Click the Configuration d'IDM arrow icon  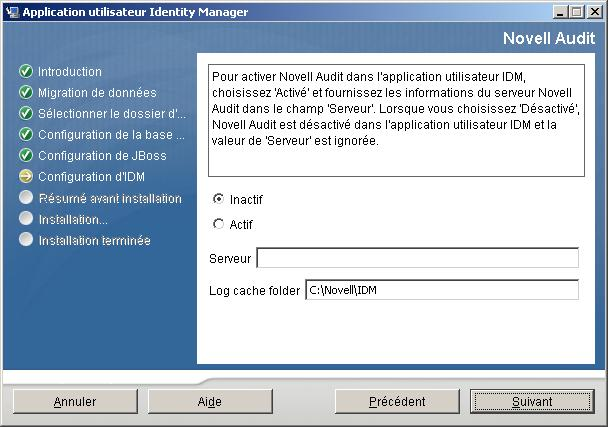point(26,176)
